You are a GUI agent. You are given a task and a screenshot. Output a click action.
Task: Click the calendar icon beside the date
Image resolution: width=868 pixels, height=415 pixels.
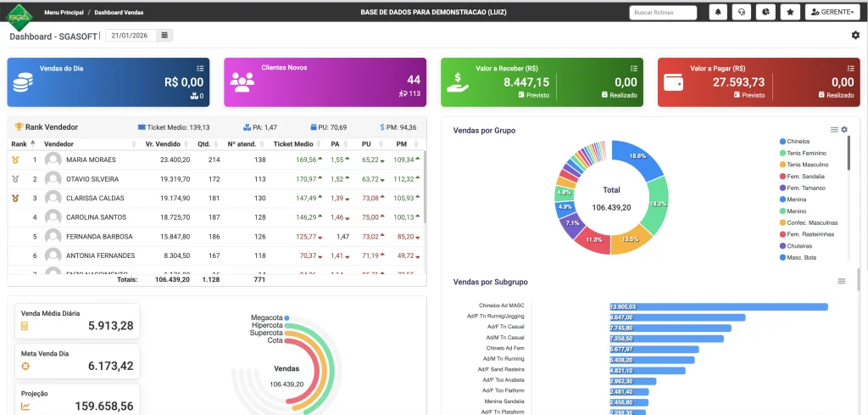pyautogui.click(x=164, y=36)
